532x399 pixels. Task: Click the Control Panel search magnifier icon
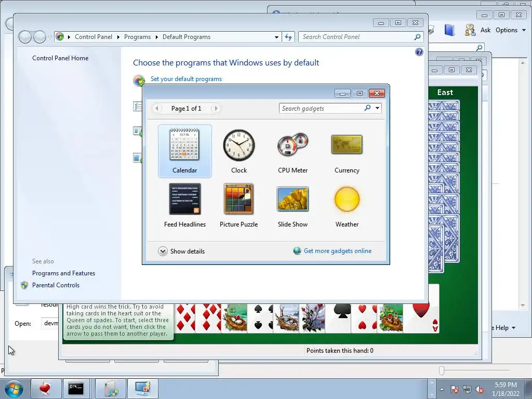418,37
